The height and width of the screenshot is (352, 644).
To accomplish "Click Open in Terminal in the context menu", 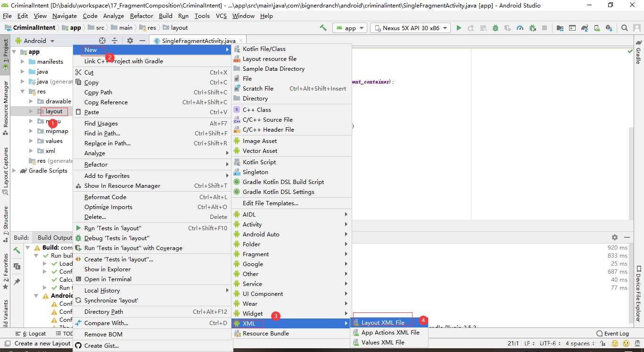I will [x=152, y=279].
